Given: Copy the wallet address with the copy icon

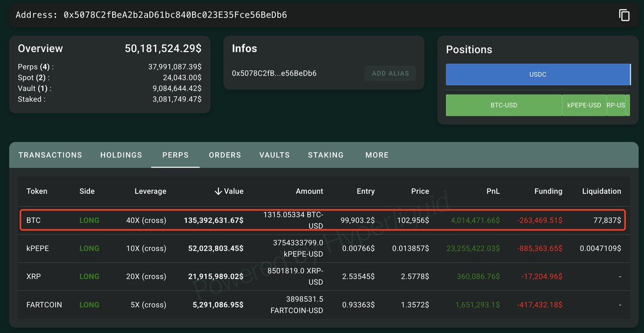Looking at the screenshot, I should [624, 15].
